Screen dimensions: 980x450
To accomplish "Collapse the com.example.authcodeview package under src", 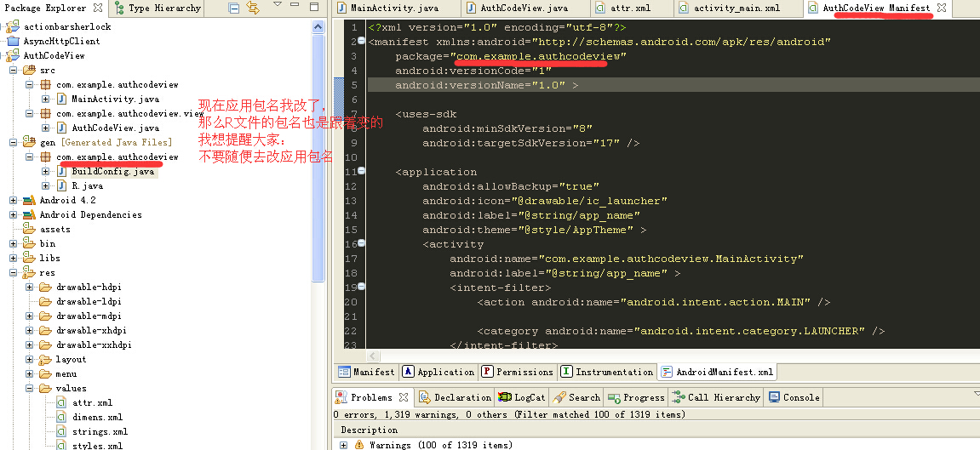I will coord(30,85).
